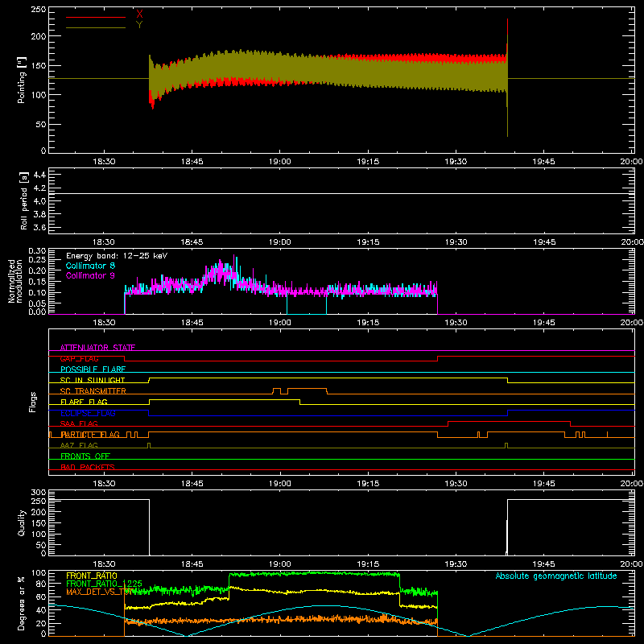Click the yellow FRONT_RATIO legend entry
644x644 pixels.
[92, 576]
